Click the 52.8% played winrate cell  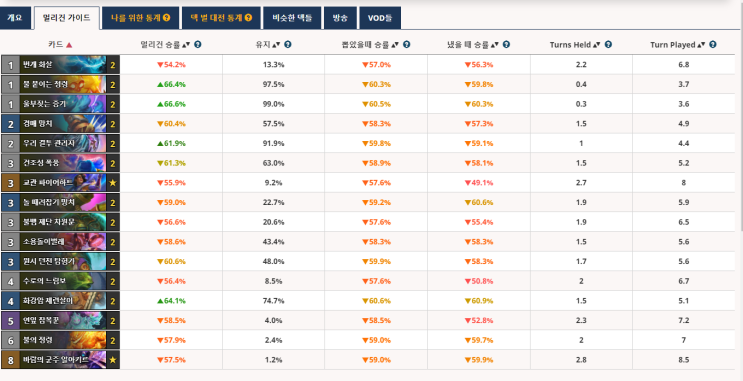(x=479, y=320)
